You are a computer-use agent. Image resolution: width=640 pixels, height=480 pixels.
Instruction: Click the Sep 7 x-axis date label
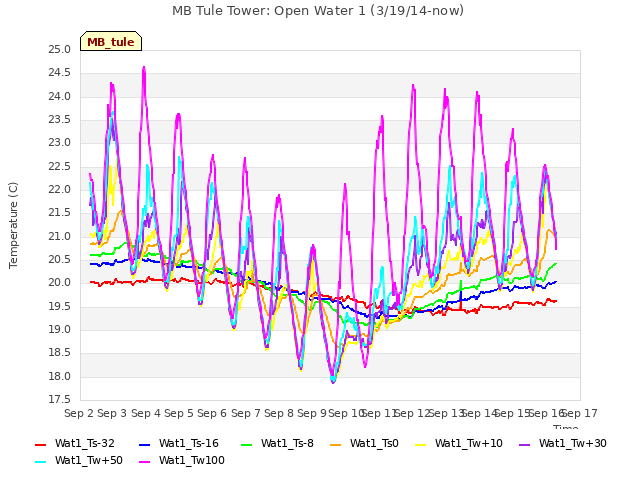point(246,414)
